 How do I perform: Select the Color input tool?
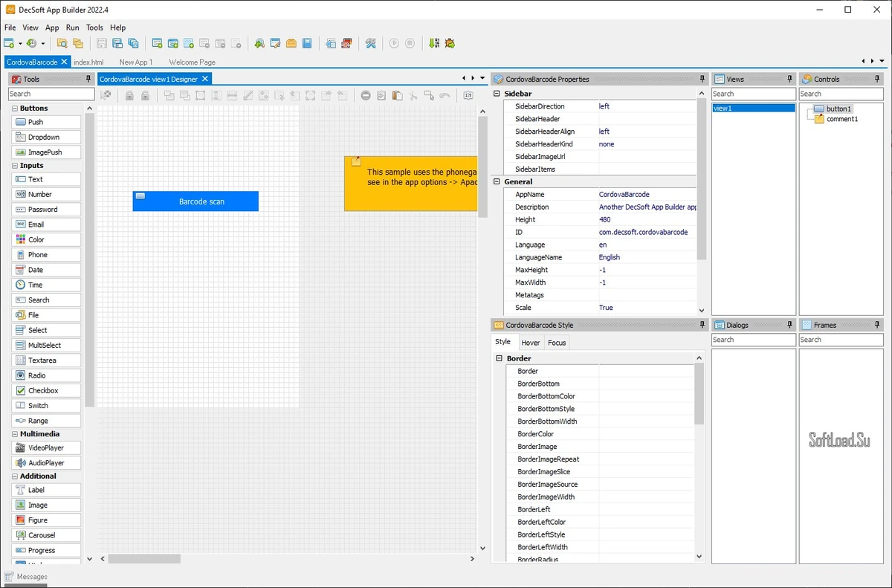point(46,239)
